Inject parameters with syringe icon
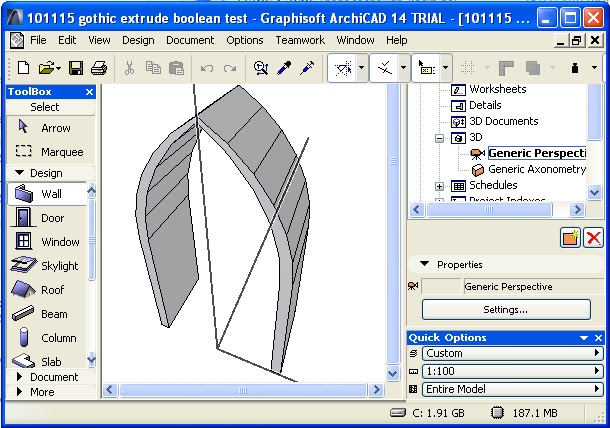Viewport: 610px width, 428px height. [308, 68]
